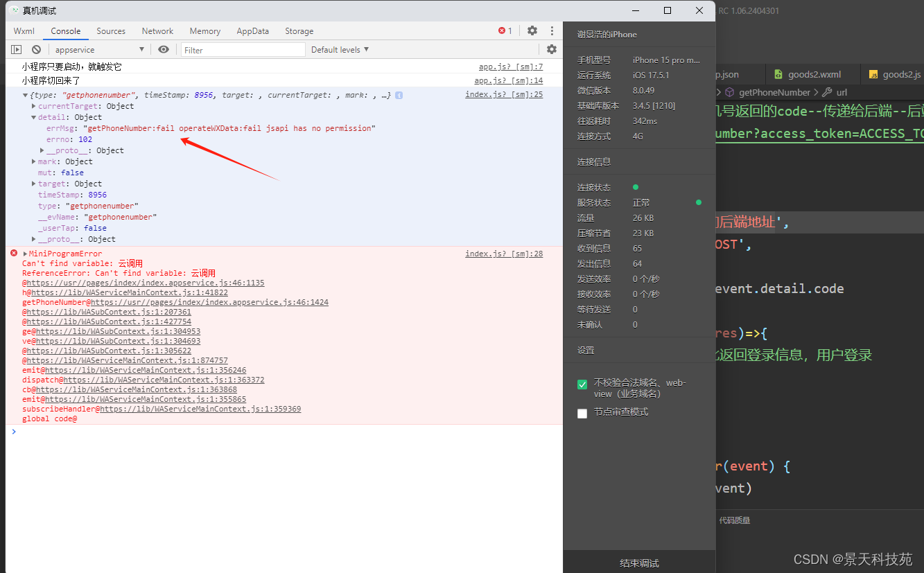Collapse the detail: Object node
Image resolution: width=924 pixels, height=573 pixels.
[x=34, y=117]
